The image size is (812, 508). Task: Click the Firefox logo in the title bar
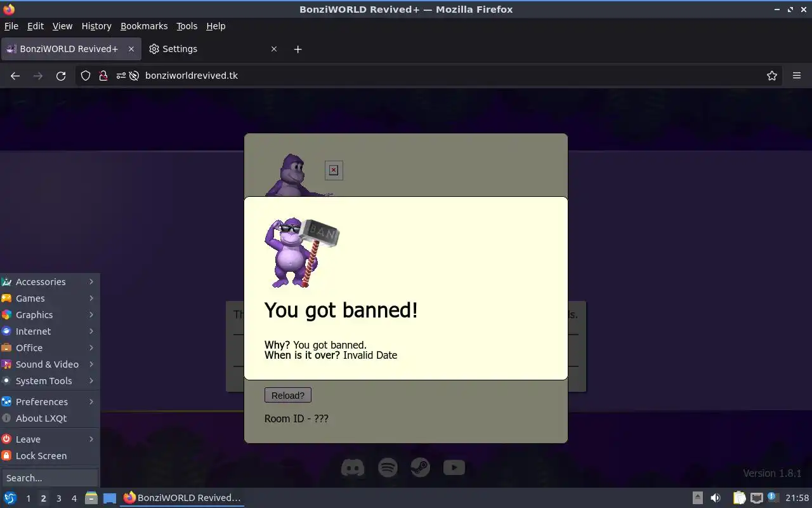click(x=9, y=10)
